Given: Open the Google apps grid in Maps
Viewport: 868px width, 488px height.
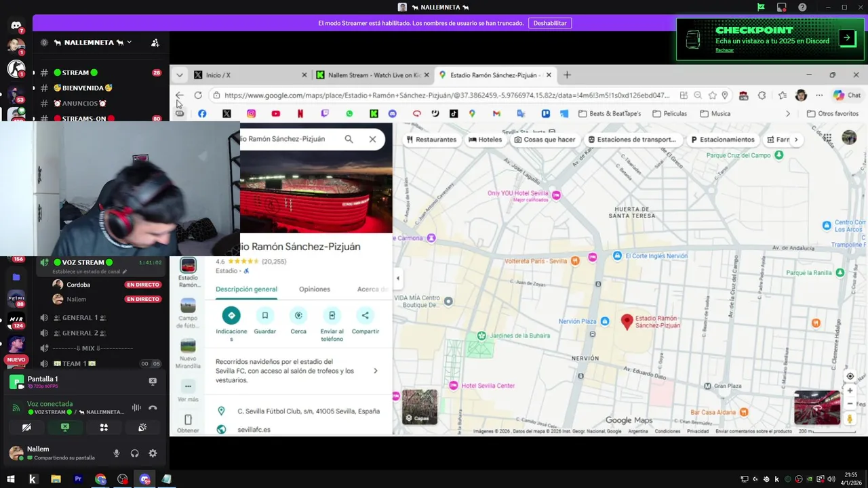Looking at the screenshot, I should tap(827, 138).
